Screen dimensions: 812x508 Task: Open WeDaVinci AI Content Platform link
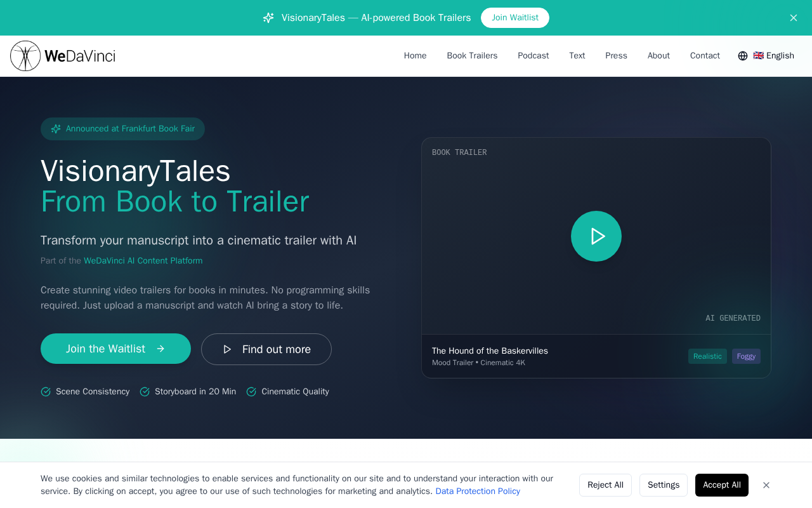(x=143, y=261)
